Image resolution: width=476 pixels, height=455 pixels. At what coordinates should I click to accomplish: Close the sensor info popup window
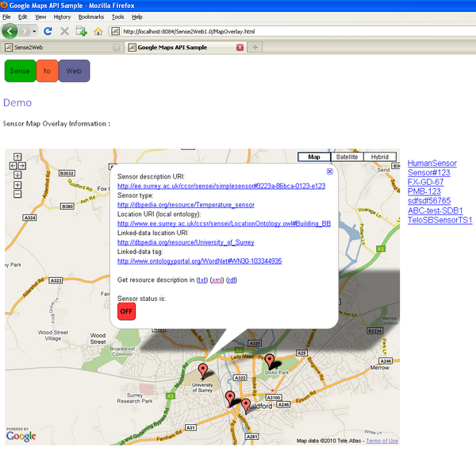tap(330, 171)
